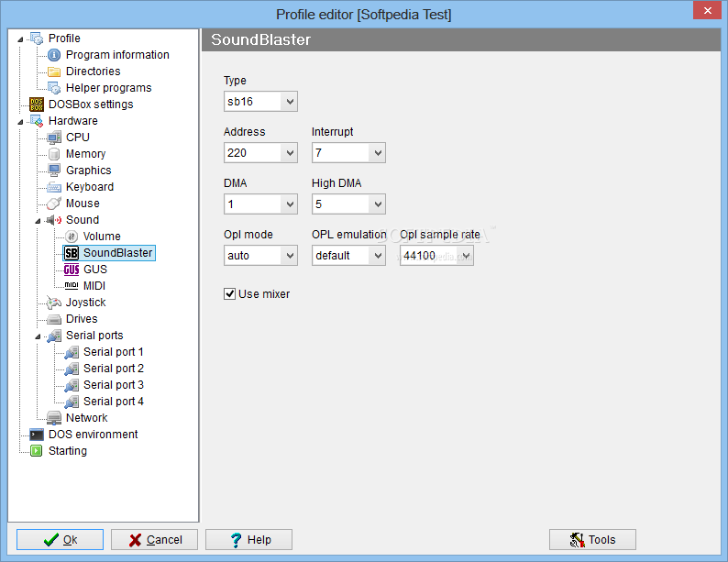Click the Drives disk icon
This screenshot has width=728, height=562.
(x=54, y=319)
